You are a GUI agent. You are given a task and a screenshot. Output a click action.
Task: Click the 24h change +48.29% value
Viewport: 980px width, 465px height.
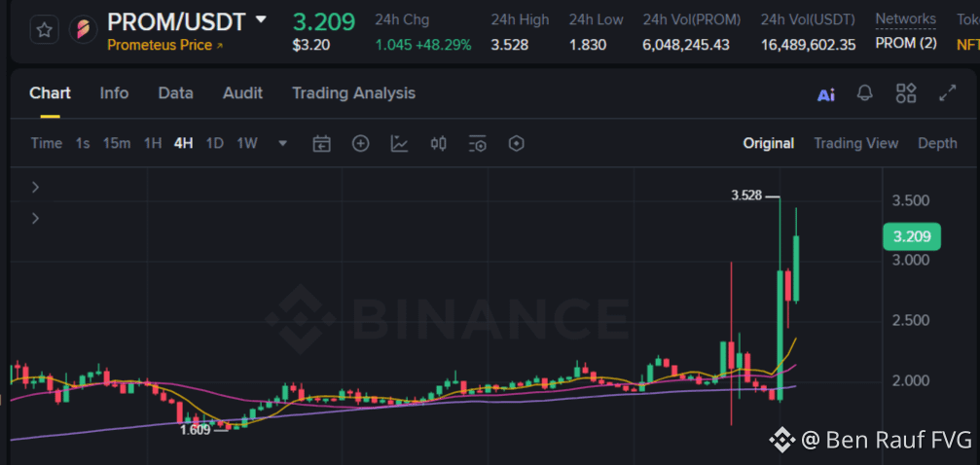pos(442,45)
